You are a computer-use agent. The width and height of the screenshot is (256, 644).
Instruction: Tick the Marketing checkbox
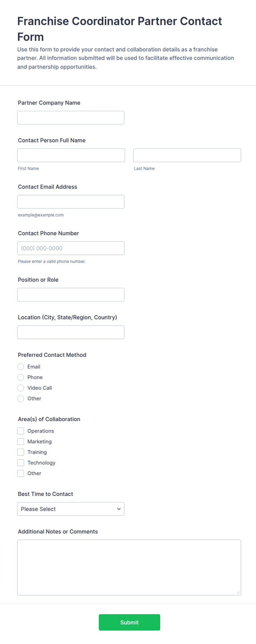(x=21, y=441)
